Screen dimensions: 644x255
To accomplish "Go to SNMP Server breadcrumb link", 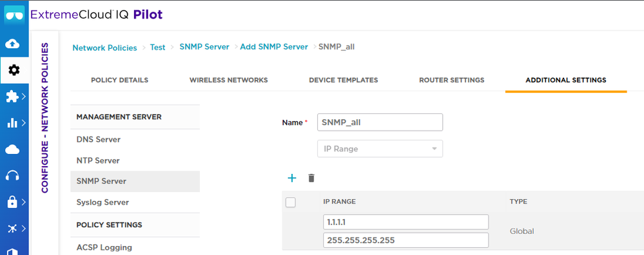I will click(x=204, y=47).
